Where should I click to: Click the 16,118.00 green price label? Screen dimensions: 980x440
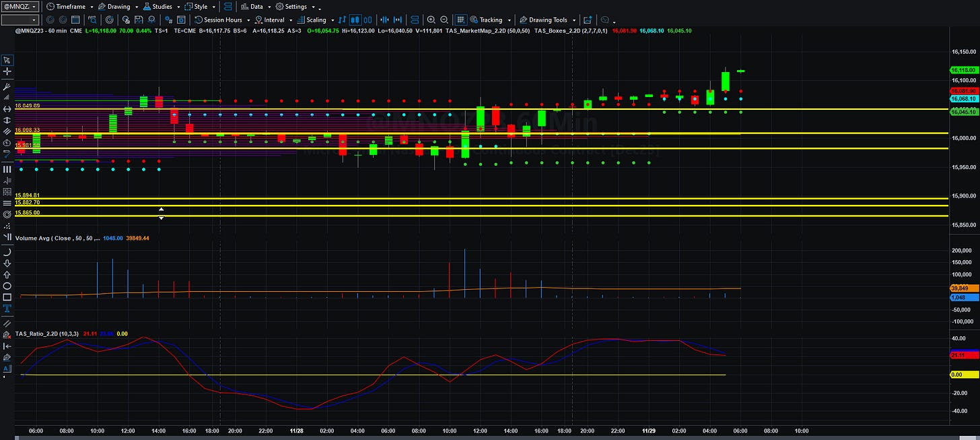963,70
